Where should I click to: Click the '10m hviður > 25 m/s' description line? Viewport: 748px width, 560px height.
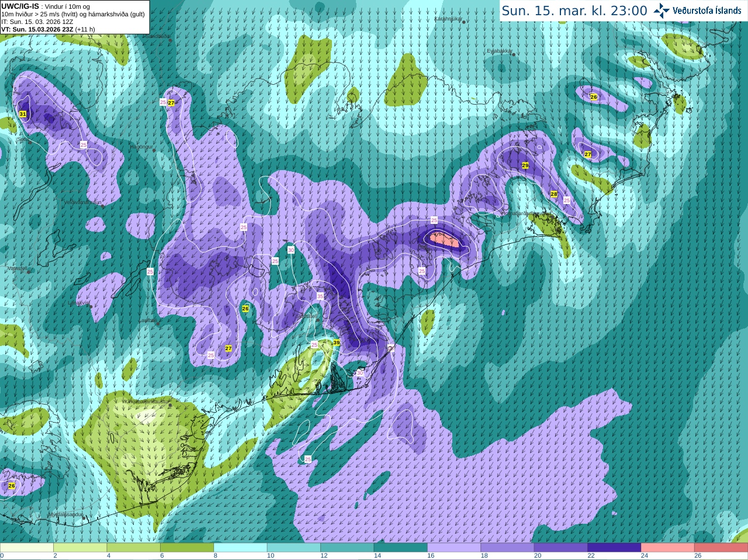click(x=73, y=14)
